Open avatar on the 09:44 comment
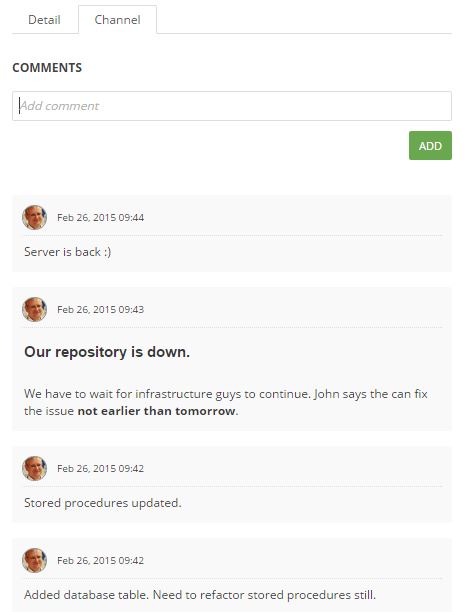Image resolution: width=470 pixels, height=612 pixels. coord(34,217)
